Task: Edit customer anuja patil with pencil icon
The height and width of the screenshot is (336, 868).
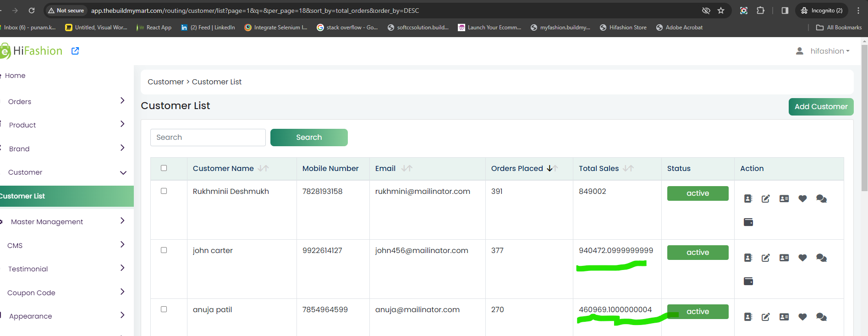Action: click(x=766, y=317)
